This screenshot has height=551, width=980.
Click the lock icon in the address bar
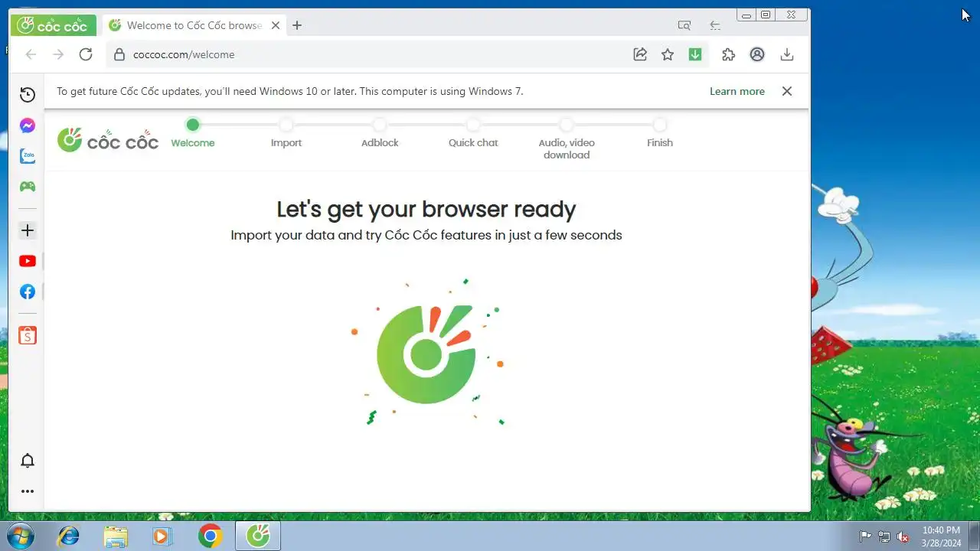point(119,54)
